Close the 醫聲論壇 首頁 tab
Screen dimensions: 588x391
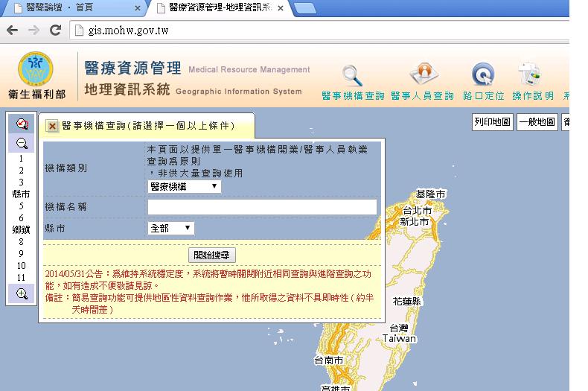click(138, 8)
